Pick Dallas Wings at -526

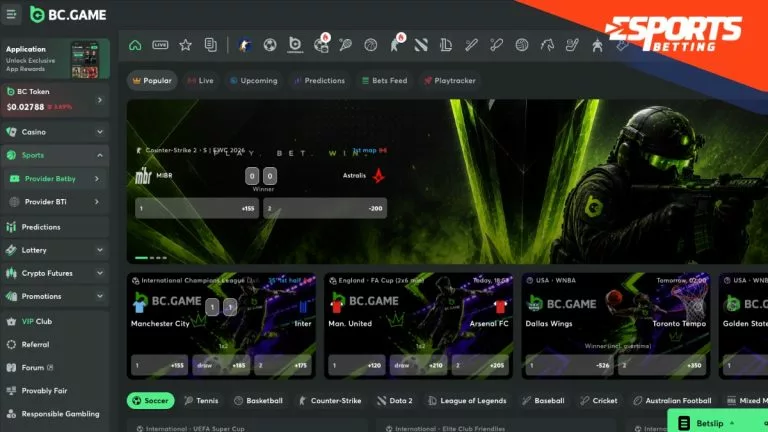click(570, 365)
